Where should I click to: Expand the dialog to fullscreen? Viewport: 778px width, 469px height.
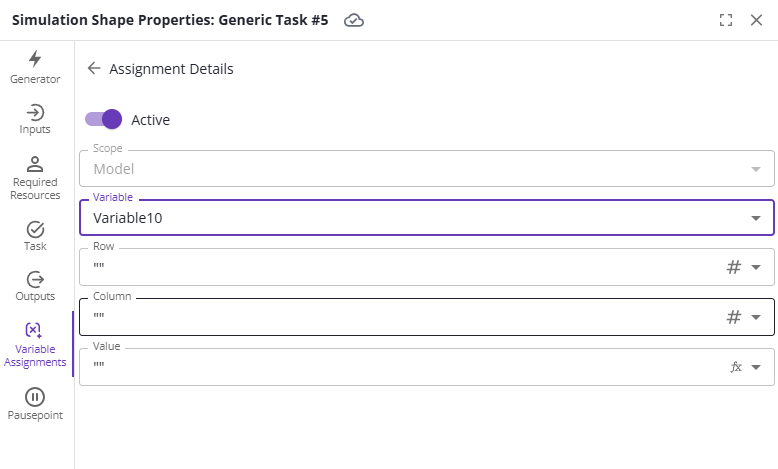726,20
